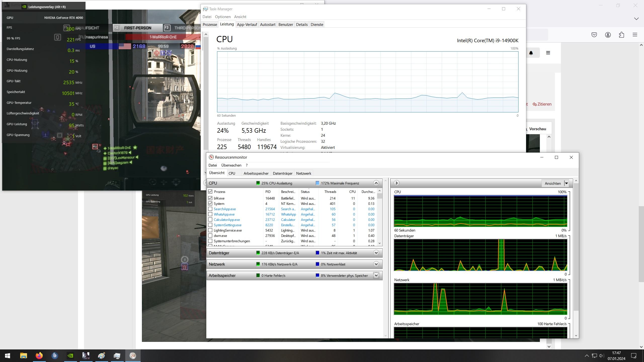Click the Windows Start button
The image size is (644, 362).
8,355
